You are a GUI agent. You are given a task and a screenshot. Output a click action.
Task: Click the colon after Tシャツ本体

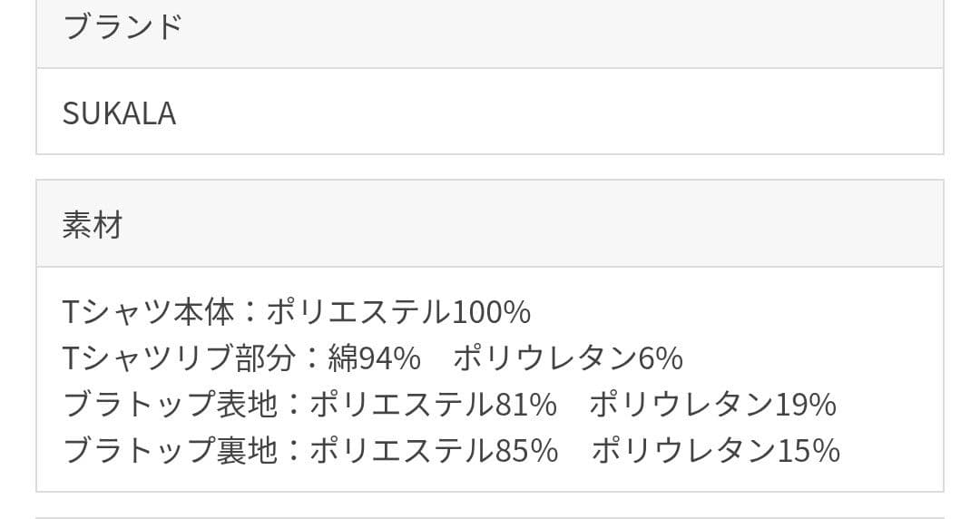[250, 312]
